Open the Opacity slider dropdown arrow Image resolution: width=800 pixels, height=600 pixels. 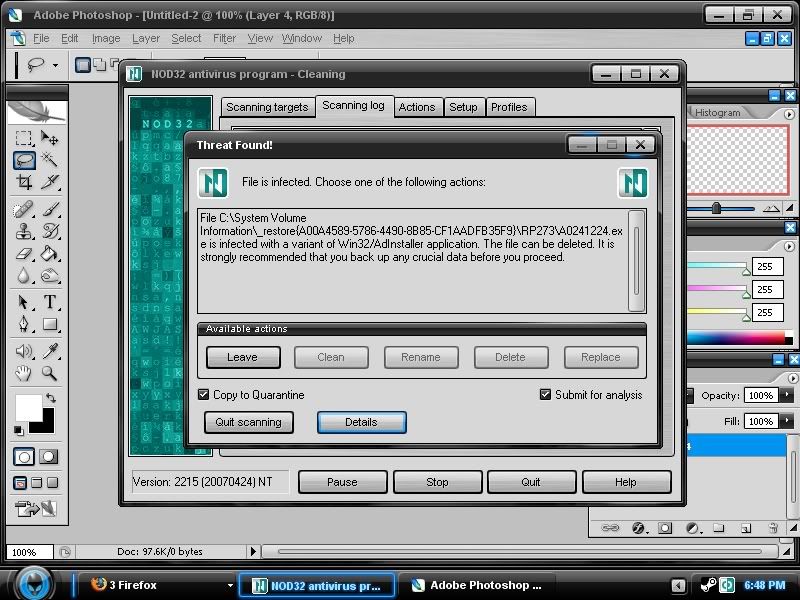click(x=787, y=395)
